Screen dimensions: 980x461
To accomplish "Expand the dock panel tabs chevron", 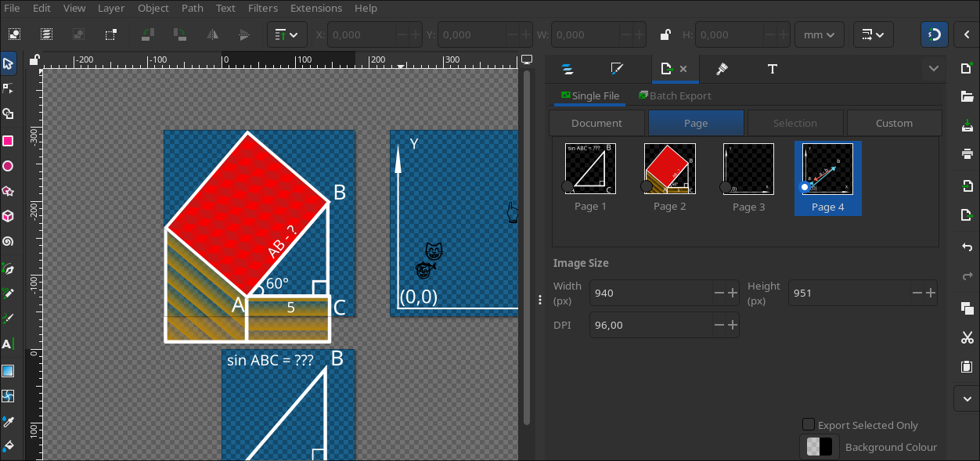I will (x=933, y=69).
